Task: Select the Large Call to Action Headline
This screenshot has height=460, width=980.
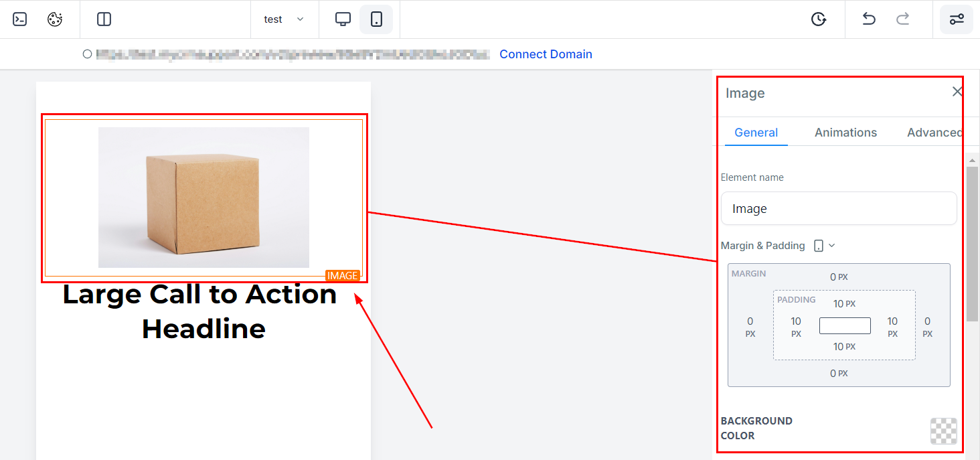Action: click(x=201, y=311)
